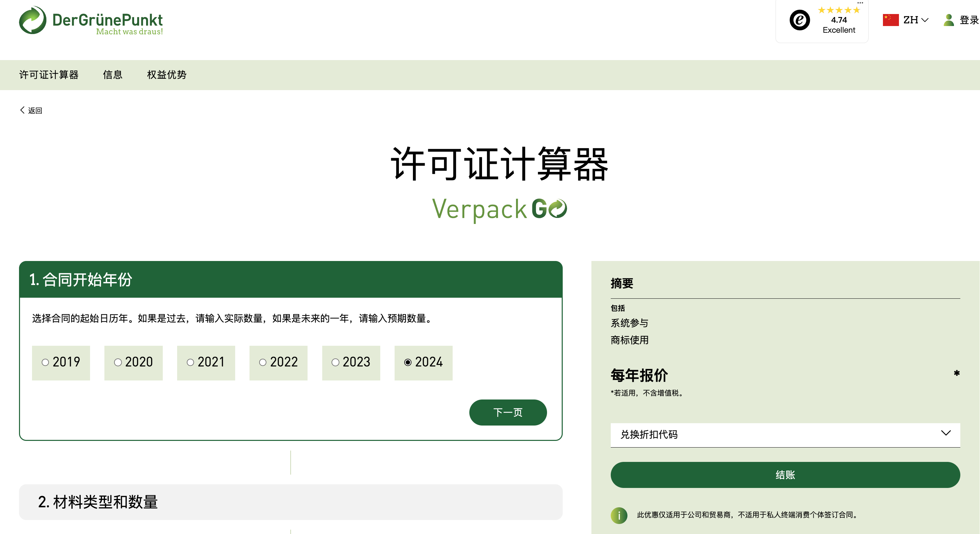Select the 2024 contract year radio
The height and width of the screenshot is (534, 980).
(408, 362)
